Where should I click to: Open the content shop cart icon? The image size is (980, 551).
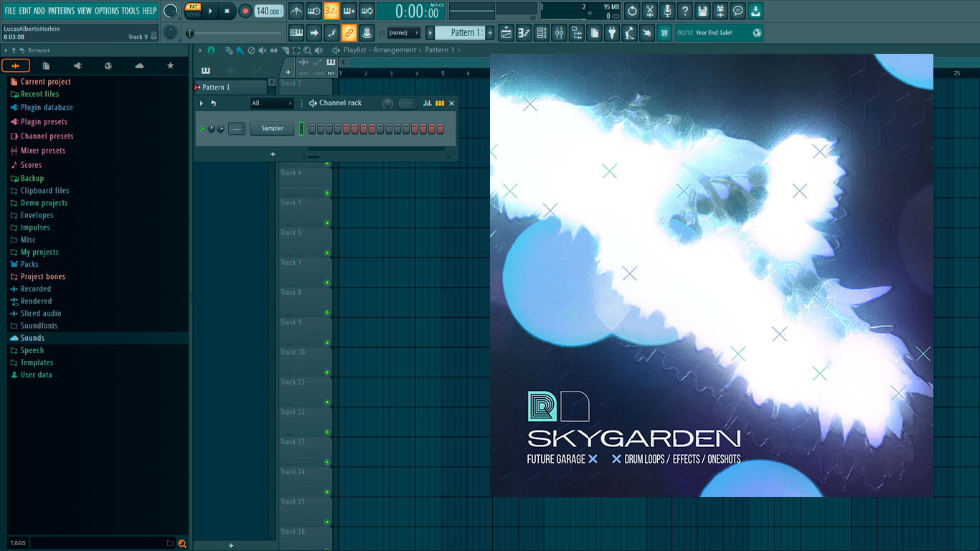[x=664, y=32]
